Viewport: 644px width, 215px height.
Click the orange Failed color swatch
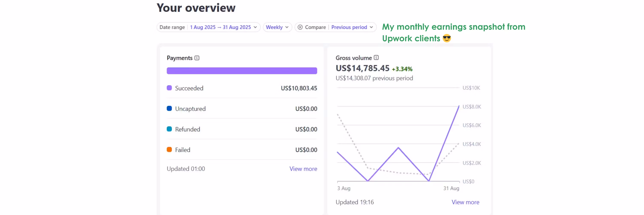tap(169, 149)
